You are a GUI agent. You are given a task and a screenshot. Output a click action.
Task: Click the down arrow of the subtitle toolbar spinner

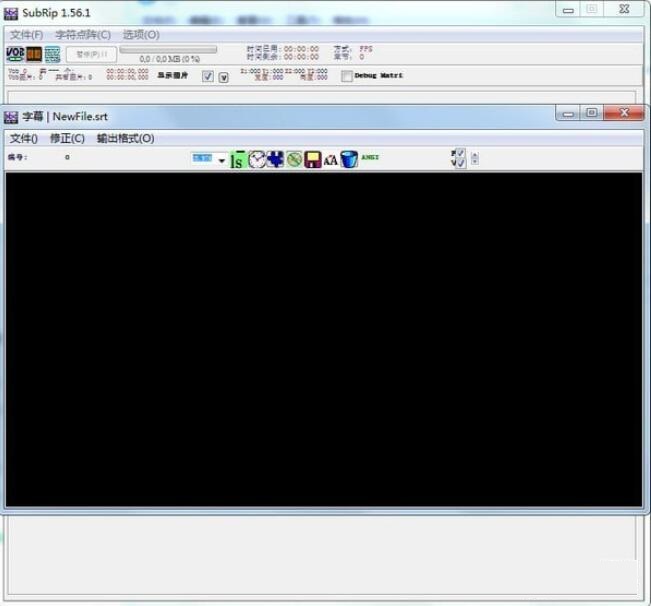pyautogui.click(x=475, y=161)
